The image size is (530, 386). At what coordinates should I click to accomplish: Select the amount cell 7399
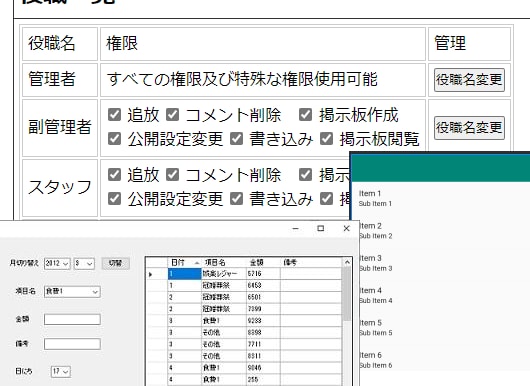263,309
